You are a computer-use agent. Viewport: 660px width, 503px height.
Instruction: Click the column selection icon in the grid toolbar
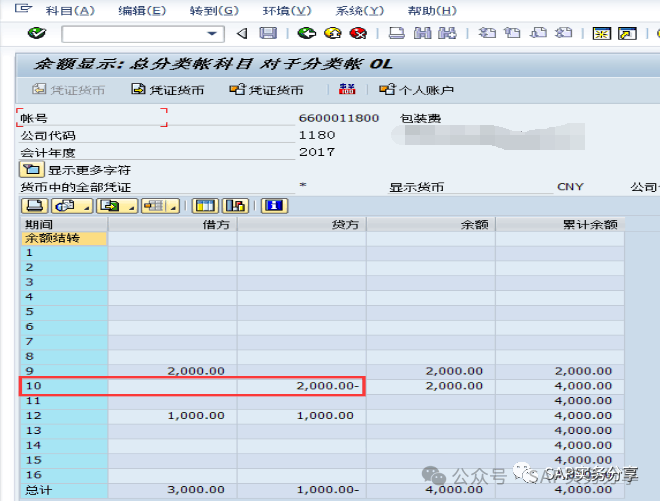click(x=205, y=206)
